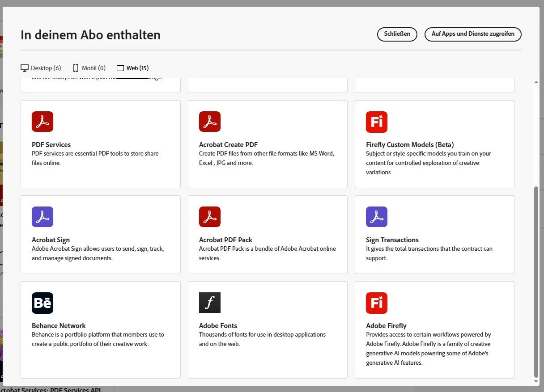Click description 'Thousands of fonts for use'
This screenshot has height=392, width=544.
[262, 339]
